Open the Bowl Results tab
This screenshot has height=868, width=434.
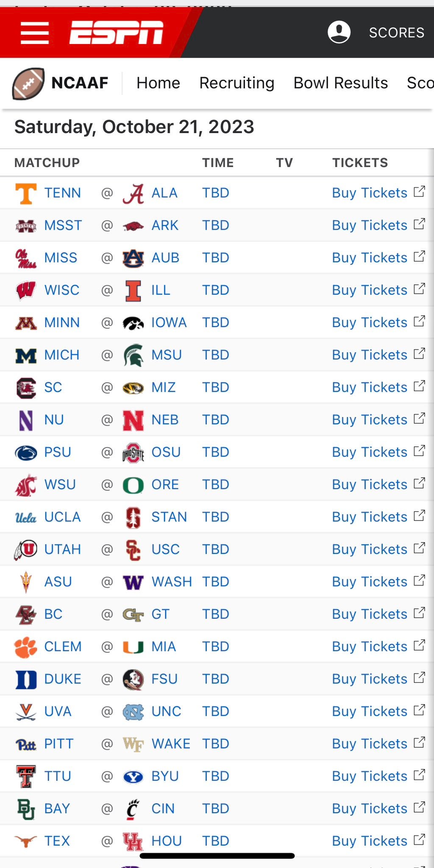340,83
